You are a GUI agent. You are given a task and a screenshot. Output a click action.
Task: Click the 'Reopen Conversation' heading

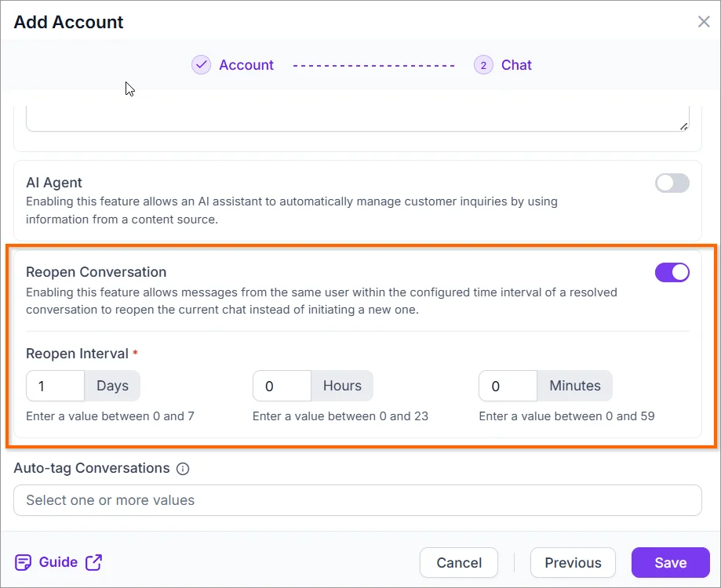pos(96,272)
